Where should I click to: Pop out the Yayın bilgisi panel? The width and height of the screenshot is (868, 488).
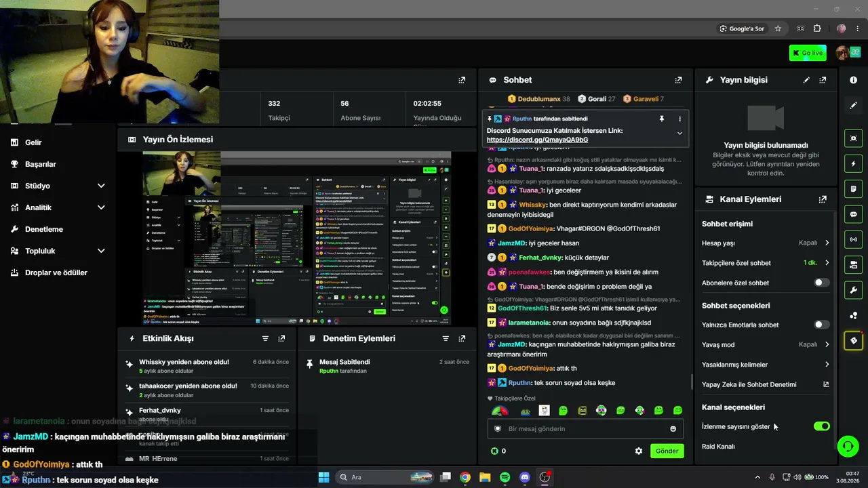click(823, 80)
